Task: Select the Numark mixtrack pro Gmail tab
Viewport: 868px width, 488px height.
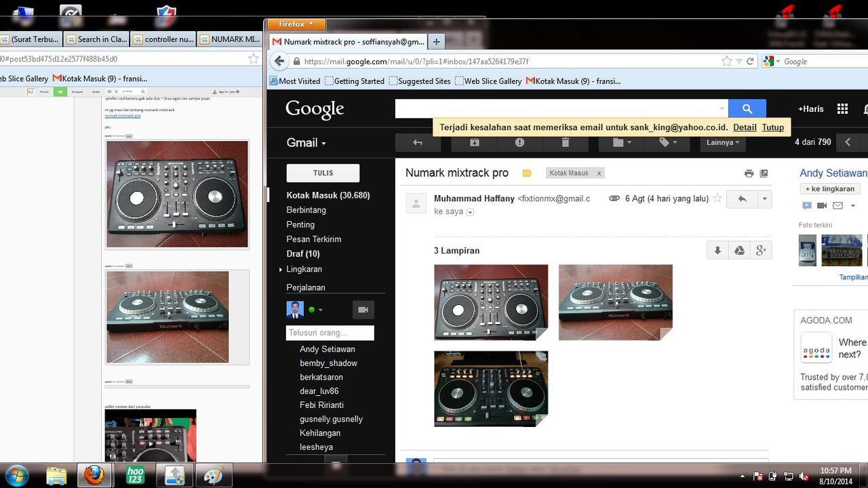Action: [x=348, y=41]
